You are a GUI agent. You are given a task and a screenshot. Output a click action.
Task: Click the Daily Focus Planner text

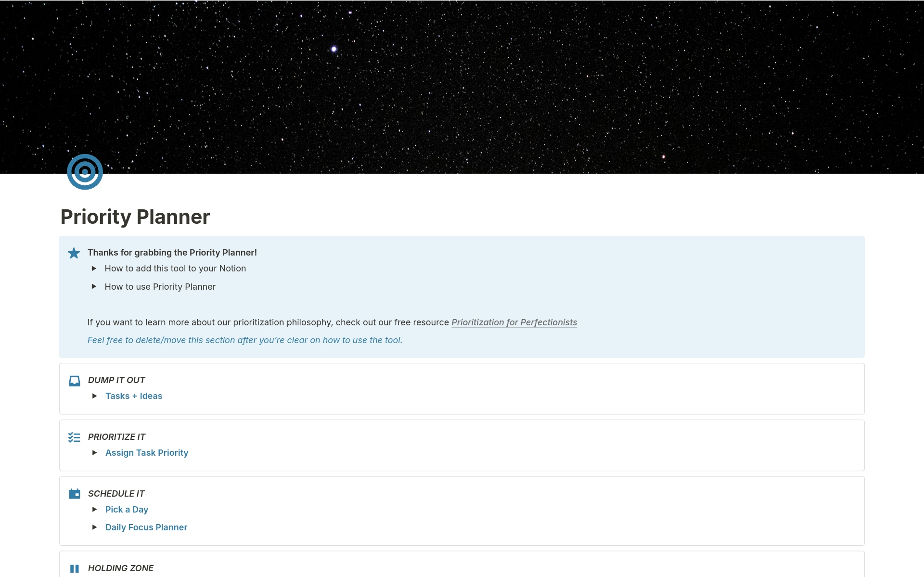coord(146,527)
